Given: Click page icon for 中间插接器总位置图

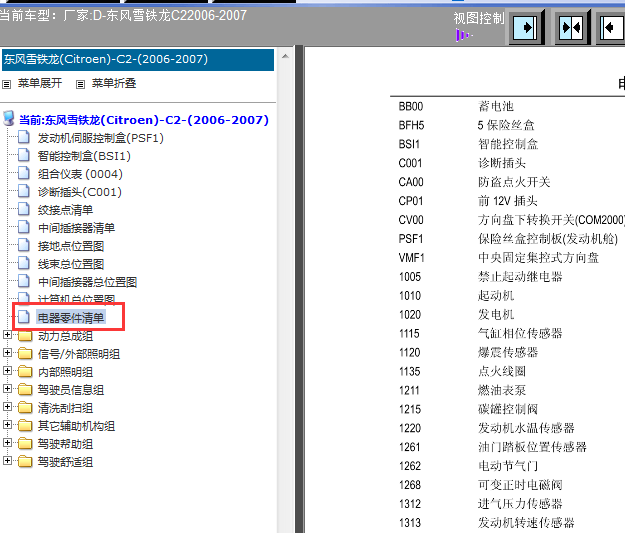Looking at the screenshot, I should (x=24, y=281).
